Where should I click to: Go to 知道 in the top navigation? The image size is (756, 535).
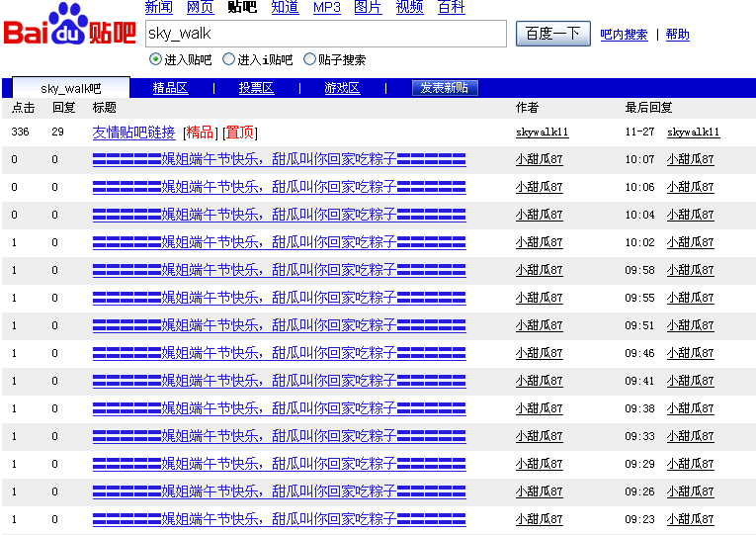coord(285,7)
